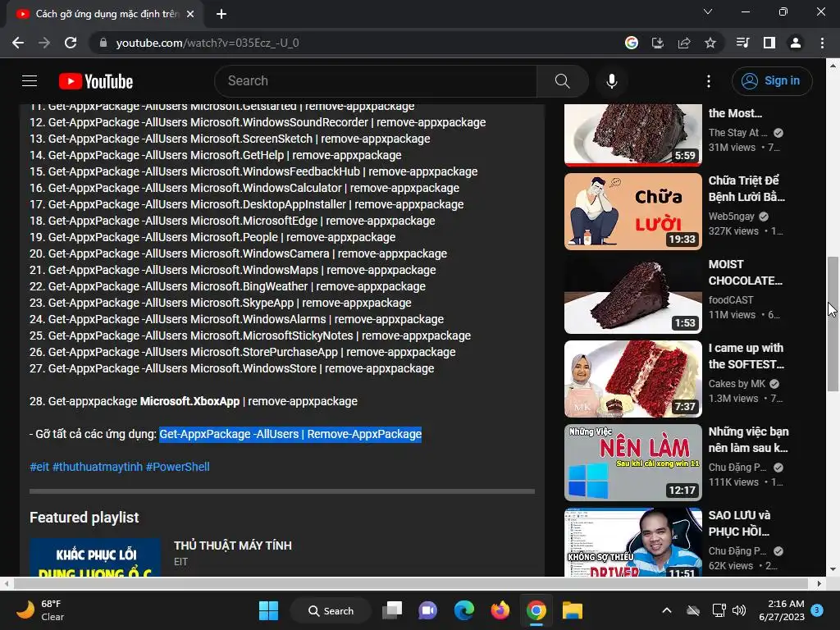
Task: Click the Sign in button
Action: coord(771,81)
